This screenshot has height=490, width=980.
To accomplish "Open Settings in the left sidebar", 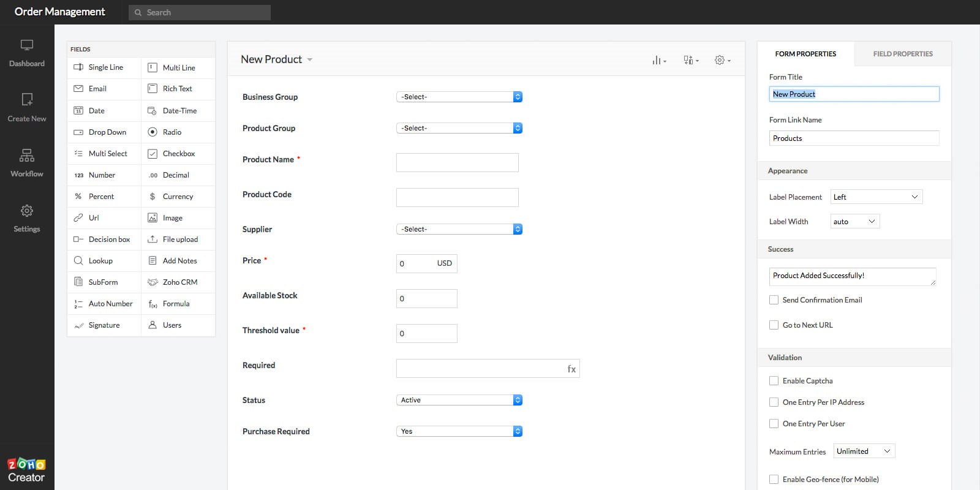I will (x=27, y=218).
